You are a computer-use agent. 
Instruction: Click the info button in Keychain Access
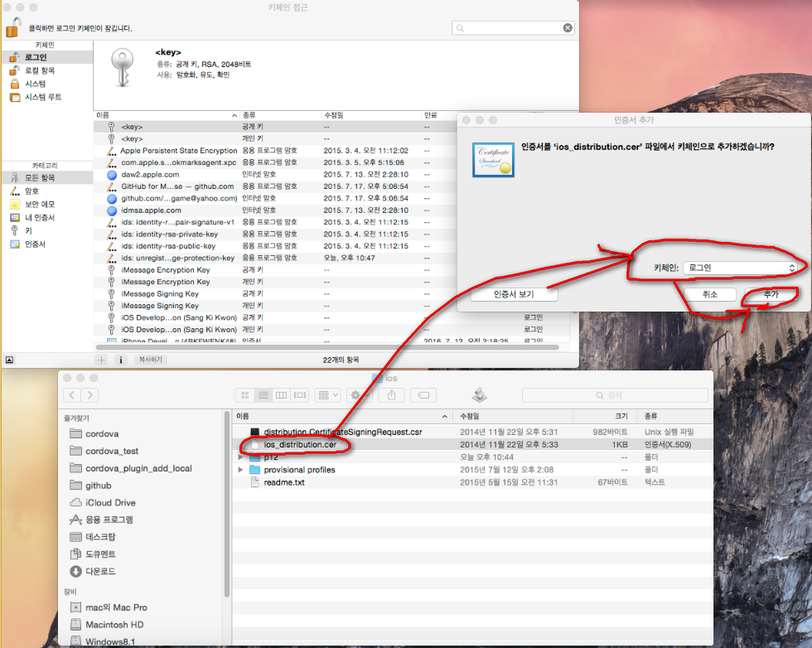click(121, 360)
